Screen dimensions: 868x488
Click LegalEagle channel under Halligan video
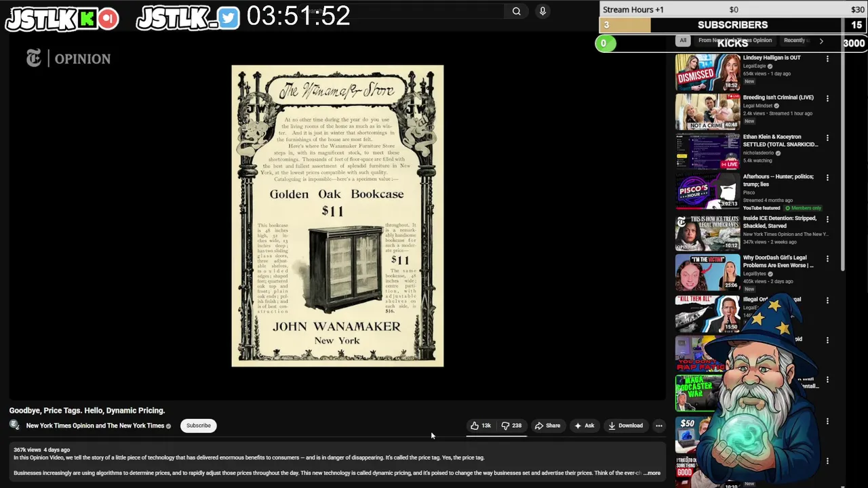pos(754,66)
